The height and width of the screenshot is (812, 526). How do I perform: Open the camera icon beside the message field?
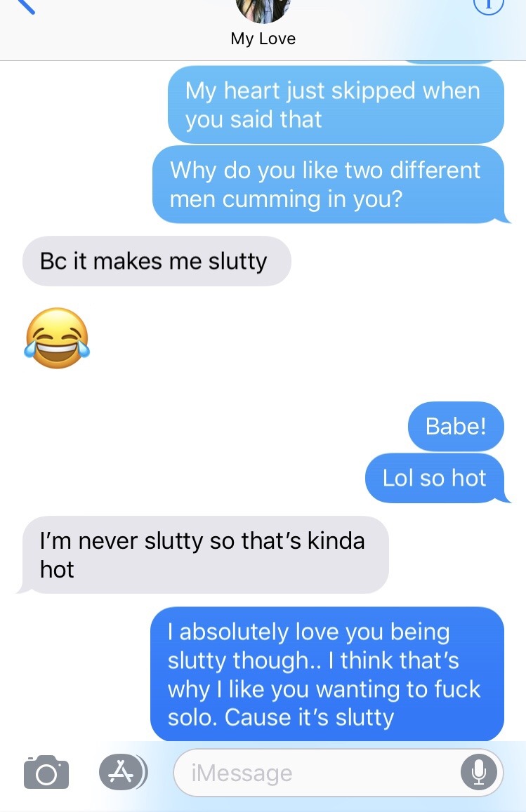(x=46, y=772)
